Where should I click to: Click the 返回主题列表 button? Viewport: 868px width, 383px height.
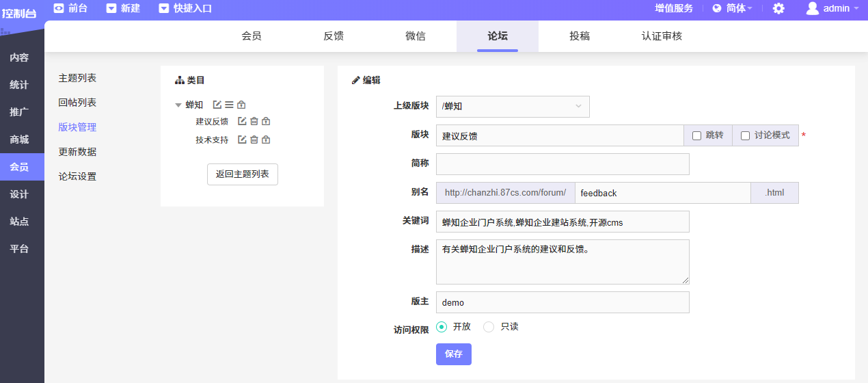coord(243,174)
